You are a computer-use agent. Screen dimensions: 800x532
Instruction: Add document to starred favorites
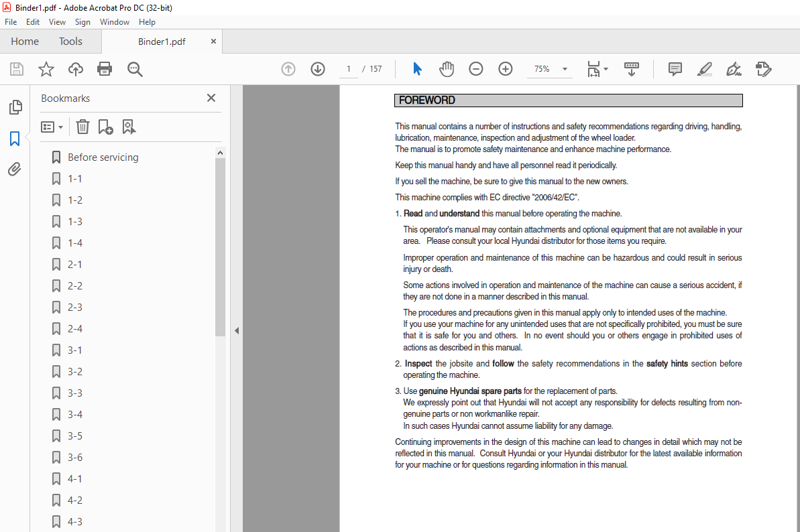click(x=46, y=69)
